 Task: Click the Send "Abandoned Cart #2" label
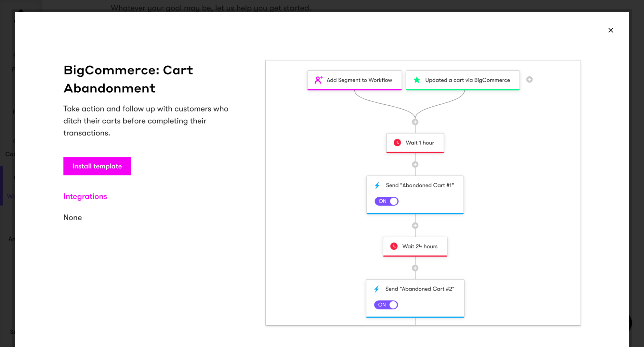[420, 289]
